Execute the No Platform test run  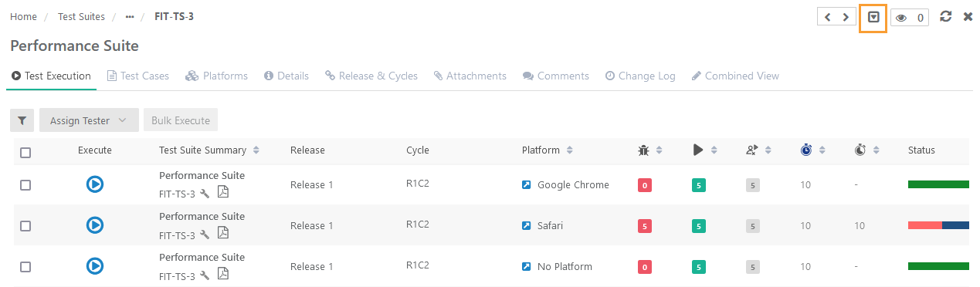tap(95, 266)
